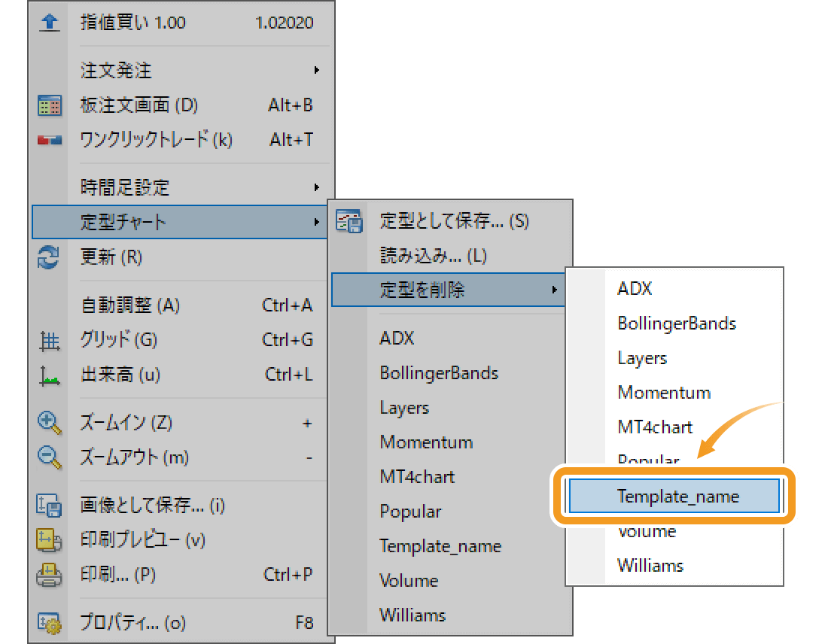The image size is (828, 644).
Task: Expand the 注文発注 submenu arrow
Action: pos(316,70)
